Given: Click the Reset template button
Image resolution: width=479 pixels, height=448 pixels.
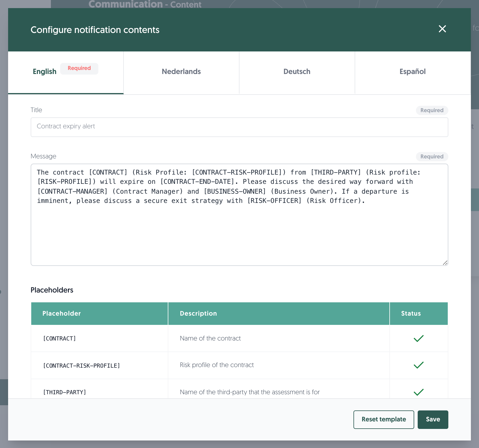Looking at the screenshot, I should coord(384,420).
